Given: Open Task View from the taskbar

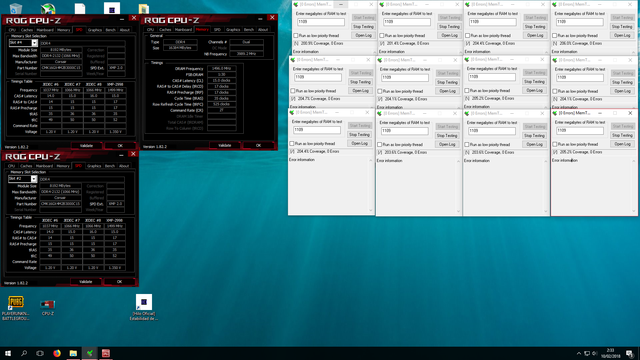Looking at the screenshot, I should point(40,353).
